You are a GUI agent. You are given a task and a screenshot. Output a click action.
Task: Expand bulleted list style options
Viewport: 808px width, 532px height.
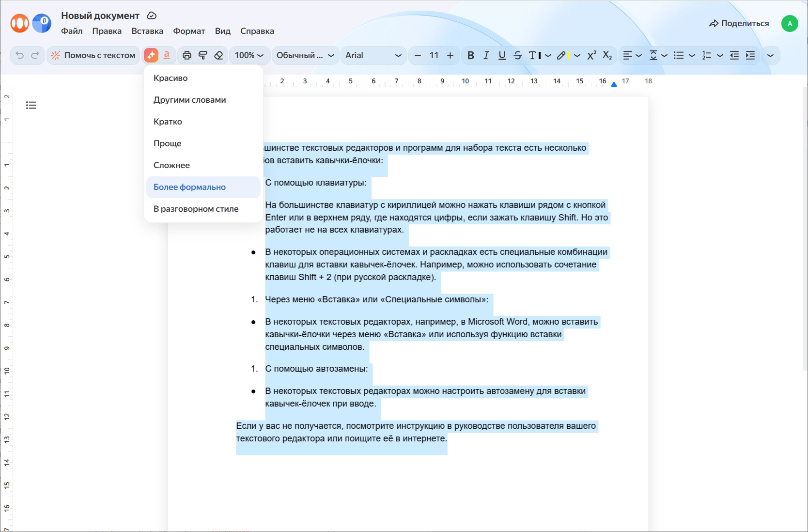692,55
